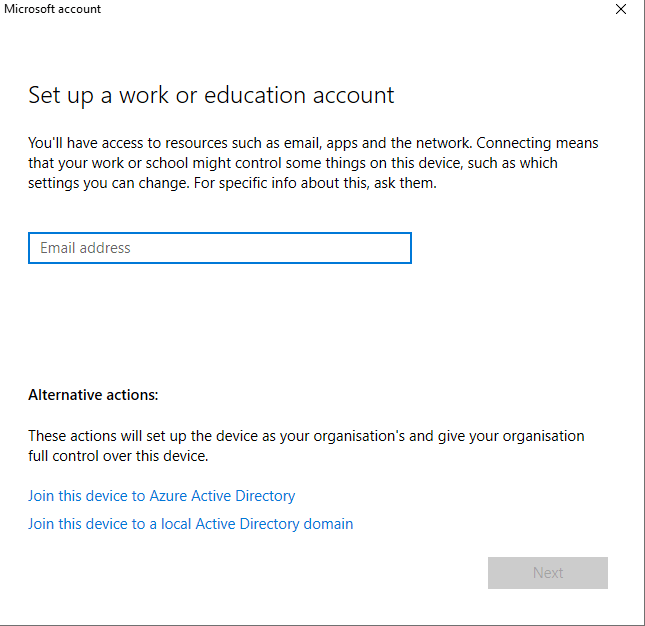Screen dimensions: 645x626
Task: Click the 'Alternative actions:' bold label
Action: click(x=93, y=395)
